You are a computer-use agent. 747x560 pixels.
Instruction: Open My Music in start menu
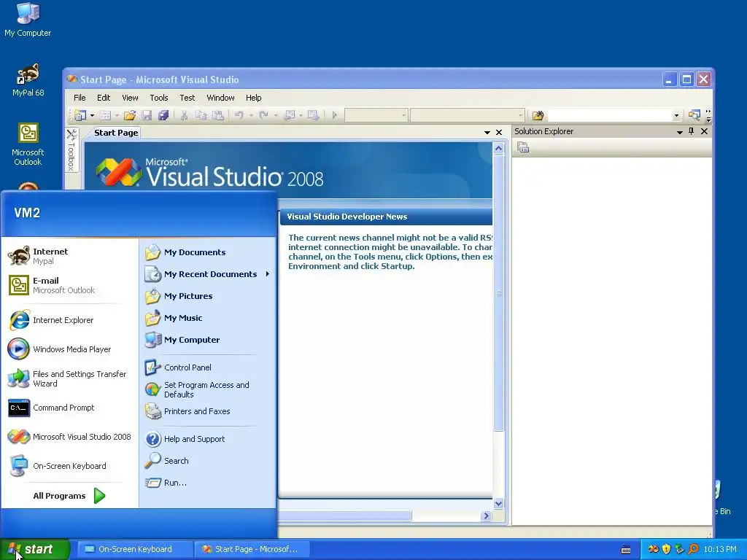208,318
